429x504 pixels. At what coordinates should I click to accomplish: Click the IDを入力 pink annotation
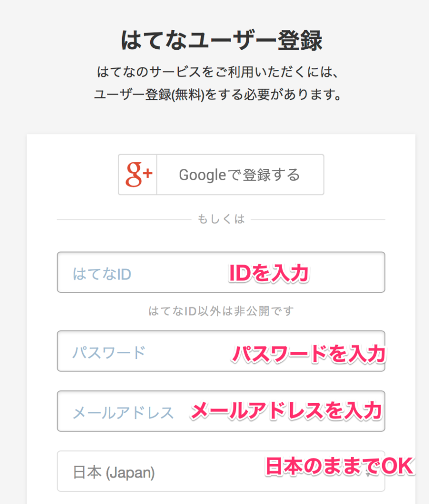pyautogui.click(x=267, y=274)
